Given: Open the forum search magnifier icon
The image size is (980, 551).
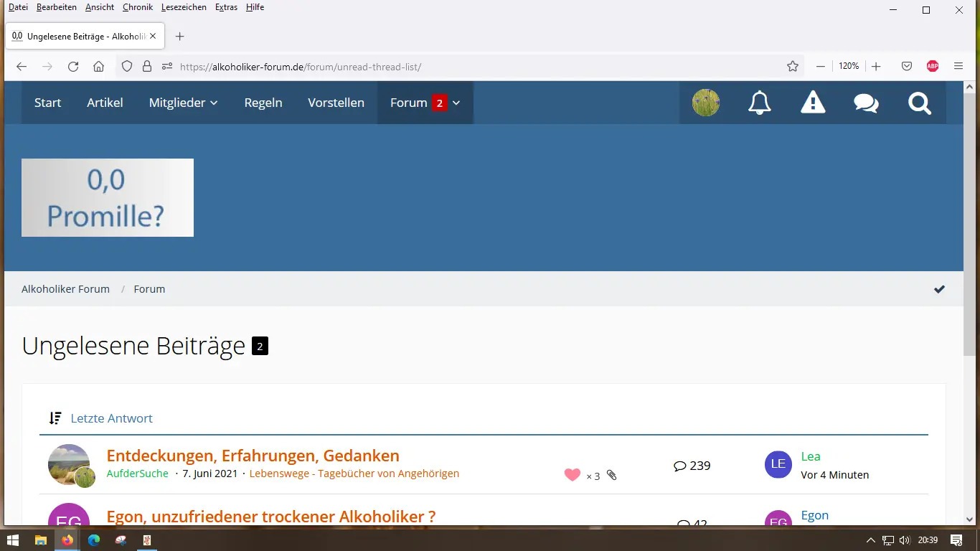Looking at the screenshot, I should (919, 103).
